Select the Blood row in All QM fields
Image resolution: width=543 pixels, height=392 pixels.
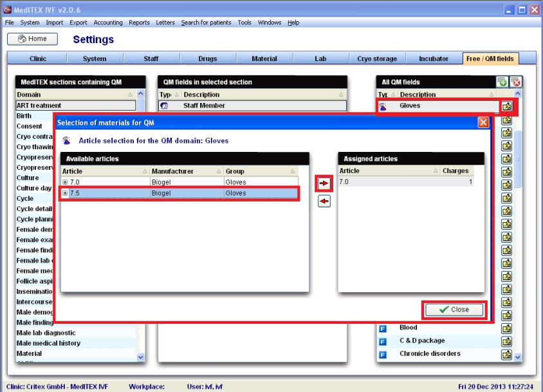438,328
